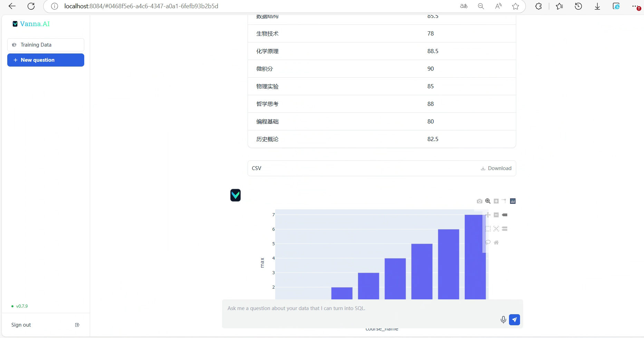
Task: Send the question with paper-plane button
Action: click(515, 320)
